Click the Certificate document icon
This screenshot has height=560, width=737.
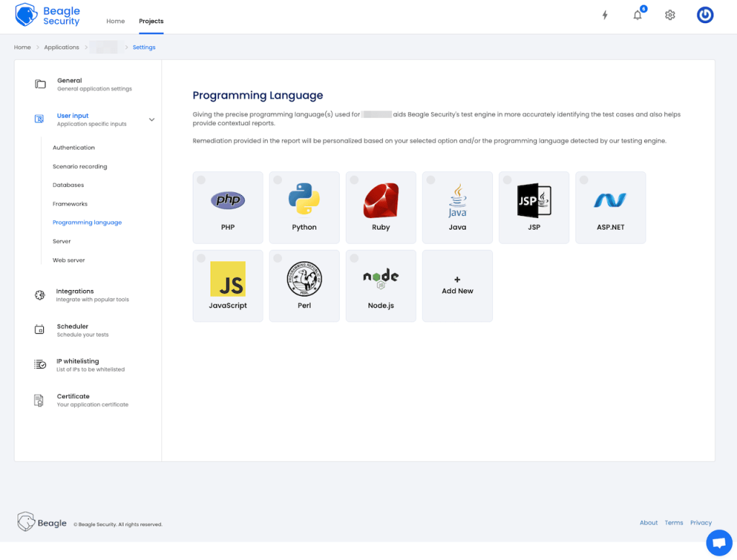pyautogui.click(x=39, y=400)
